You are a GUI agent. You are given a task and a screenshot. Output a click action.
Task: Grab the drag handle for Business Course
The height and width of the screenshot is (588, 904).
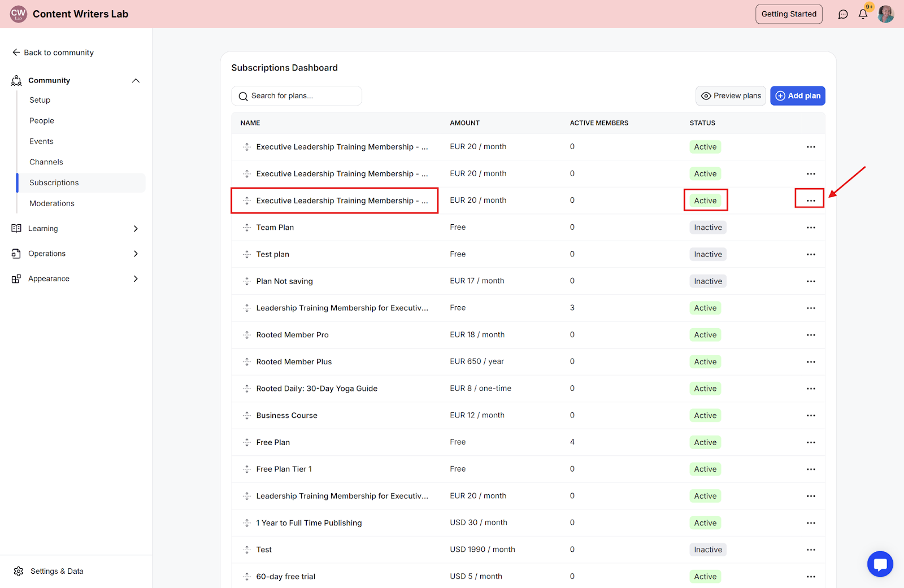pos(247,416)
